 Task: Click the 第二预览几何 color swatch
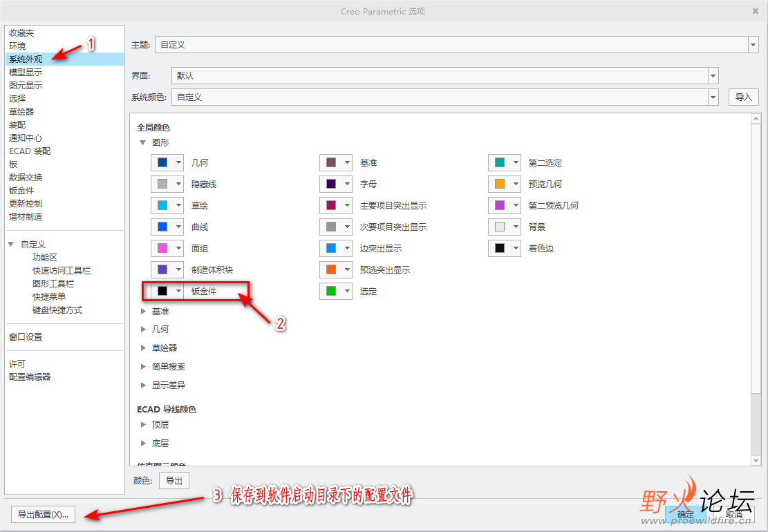pyautogui.click(x=500, y=206)
